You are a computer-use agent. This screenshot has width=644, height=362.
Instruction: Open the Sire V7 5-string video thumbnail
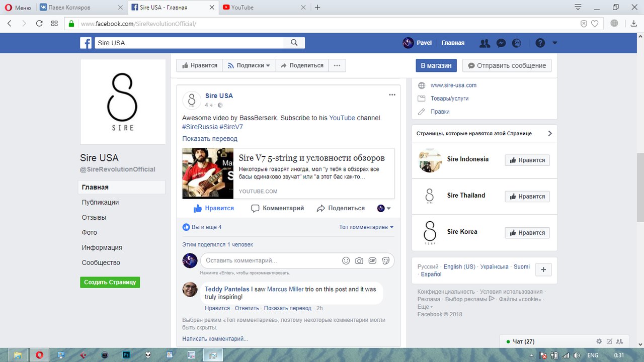[208, 173]
